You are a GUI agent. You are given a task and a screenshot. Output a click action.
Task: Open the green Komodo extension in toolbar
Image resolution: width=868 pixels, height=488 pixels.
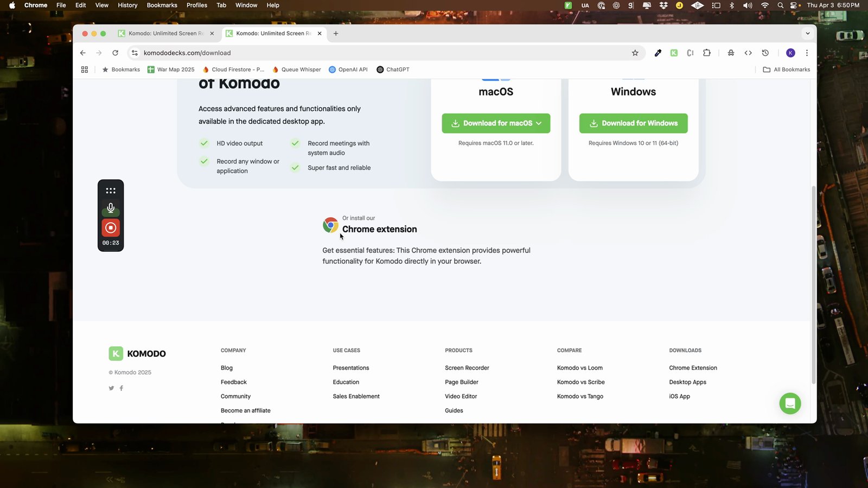coord(674,53)
